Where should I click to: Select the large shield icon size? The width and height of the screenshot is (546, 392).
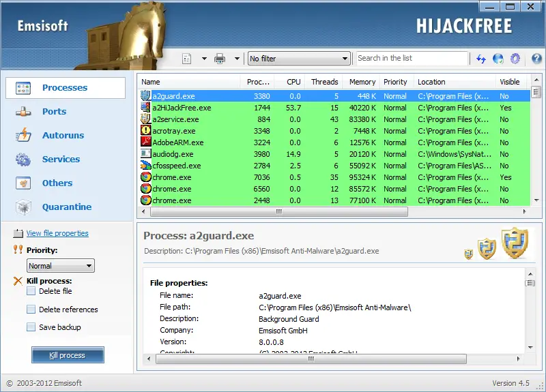(515, 243)
